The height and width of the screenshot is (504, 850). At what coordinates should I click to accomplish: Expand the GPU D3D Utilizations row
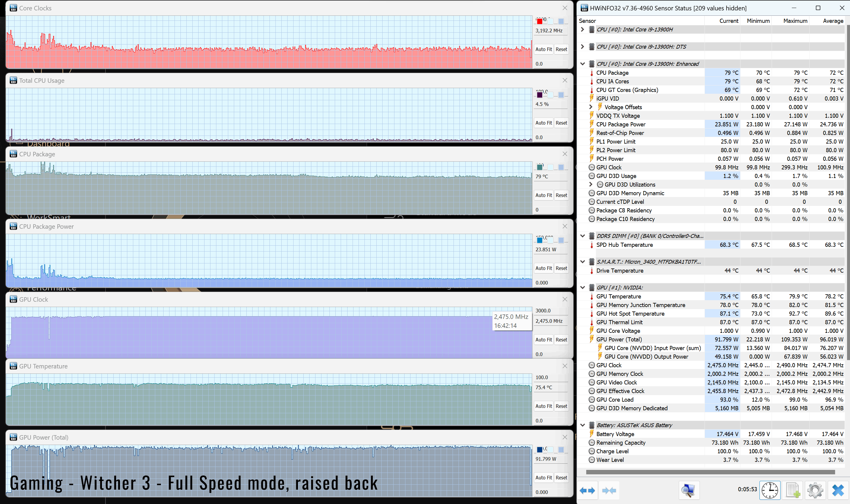[x=591, y=185]
